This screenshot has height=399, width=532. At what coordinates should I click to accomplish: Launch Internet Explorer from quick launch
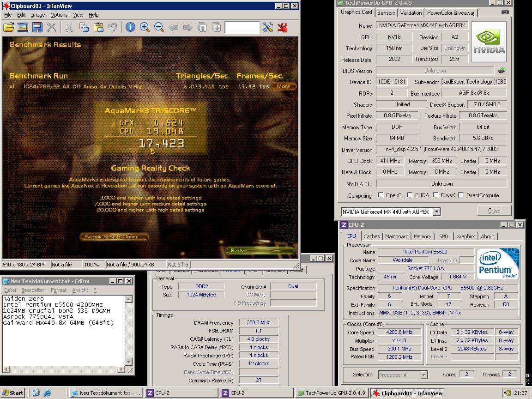pyautogui.click(x=47, y=393)
